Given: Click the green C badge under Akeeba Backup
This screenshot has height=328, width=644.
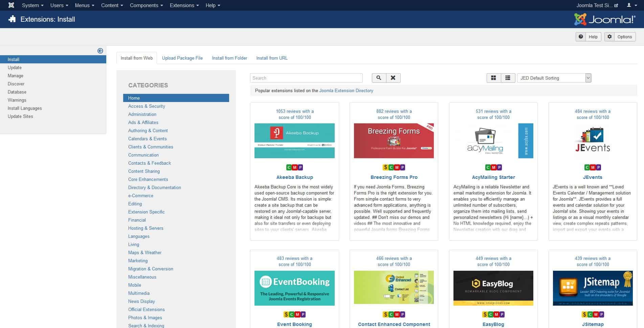Looking at the screenshot, I should click(289, 167).
